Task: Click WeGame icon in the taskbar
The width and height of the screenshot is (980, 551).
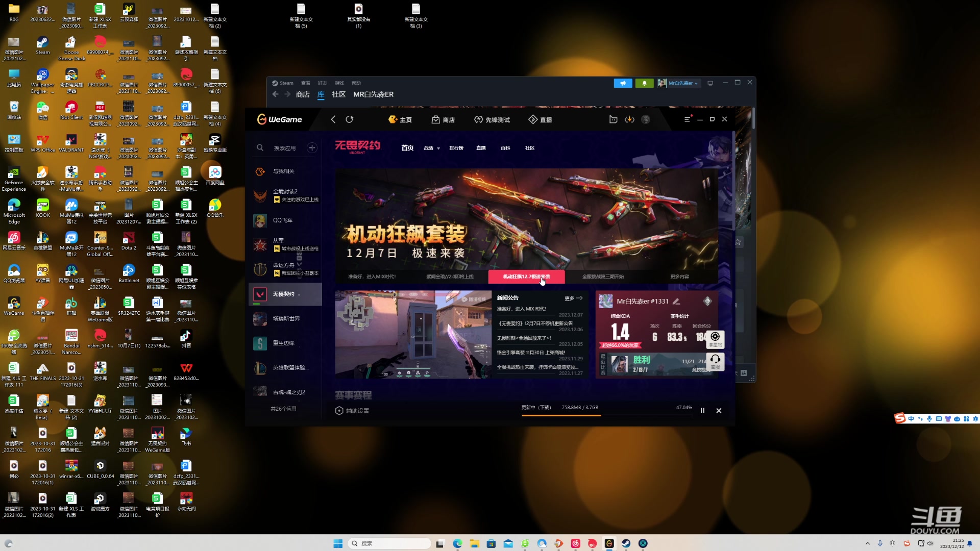Action: (609, 543)
